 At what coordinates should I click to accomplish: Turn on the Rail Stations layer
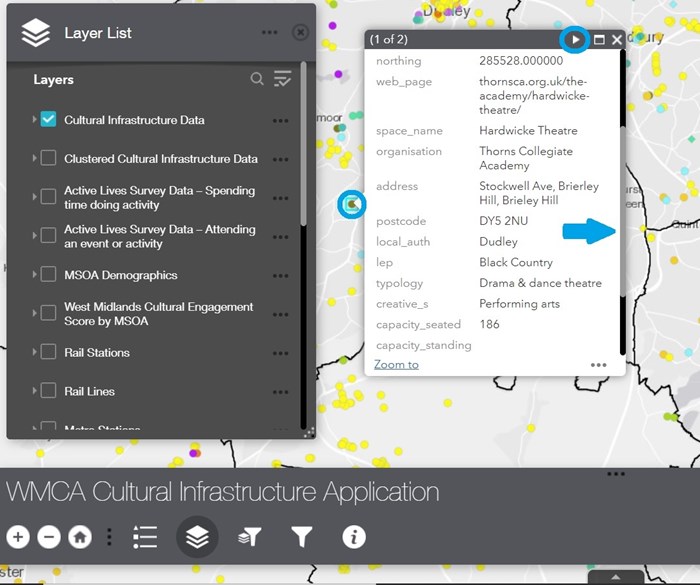(48, 352)
